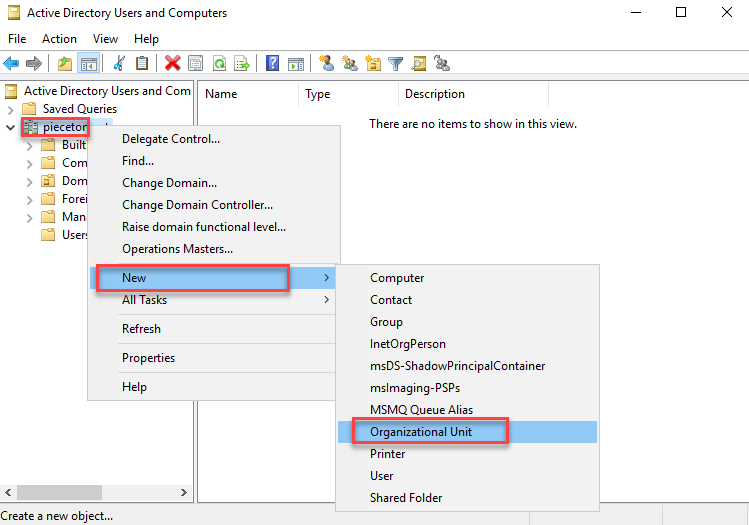Click the clipboard Copy icon
749x525 pixels.
142,63
